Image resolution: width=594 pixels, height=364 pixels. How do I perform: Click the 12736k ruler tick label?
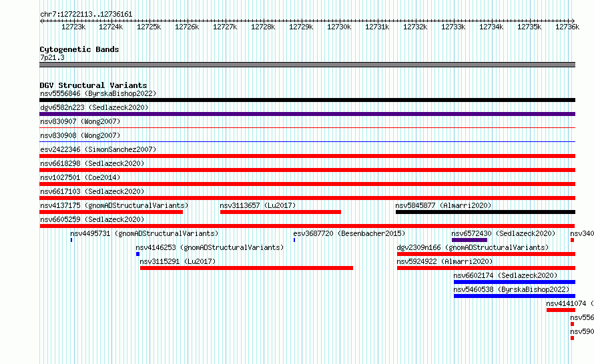(567, 27)
